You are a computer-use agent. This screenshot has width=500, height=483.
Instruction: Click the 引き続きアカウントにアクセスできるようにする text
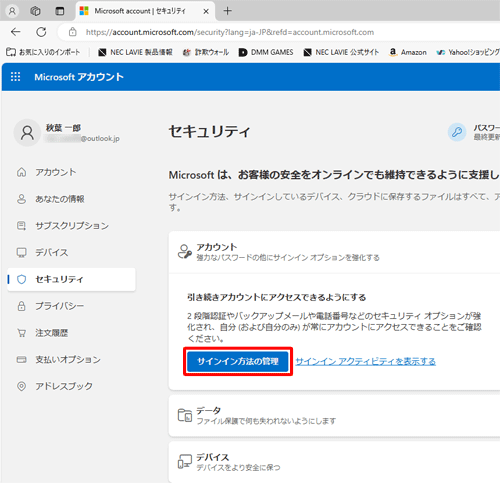point(276,297)
